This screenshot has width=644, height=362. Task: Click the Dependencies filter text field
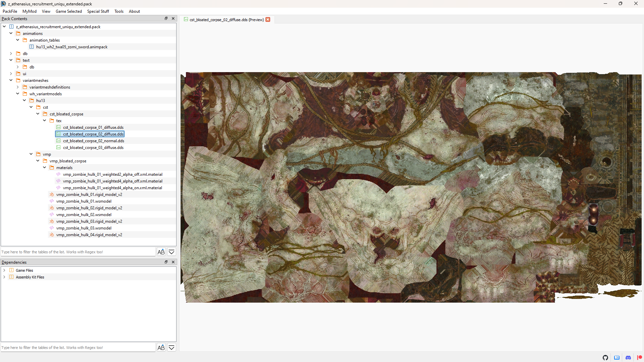click(x=78, y=348)
